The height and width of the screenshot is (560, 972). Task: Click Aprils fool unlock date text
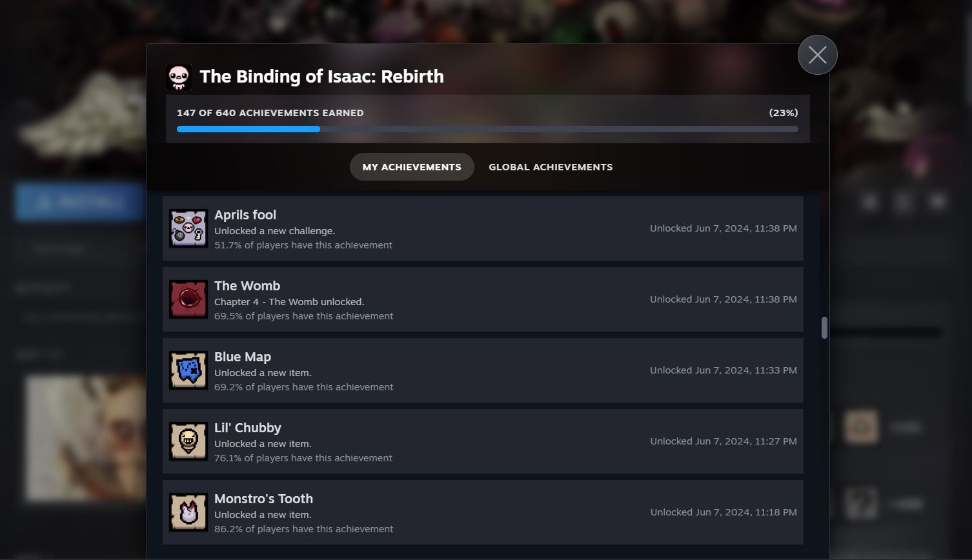724,228
